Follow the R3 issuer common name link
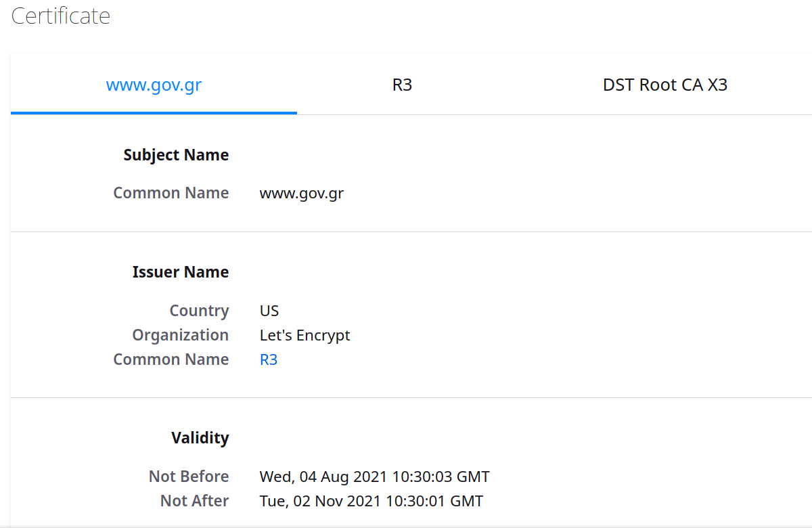The height and width of the screenshot is (528, 812). tap(269, 359)
